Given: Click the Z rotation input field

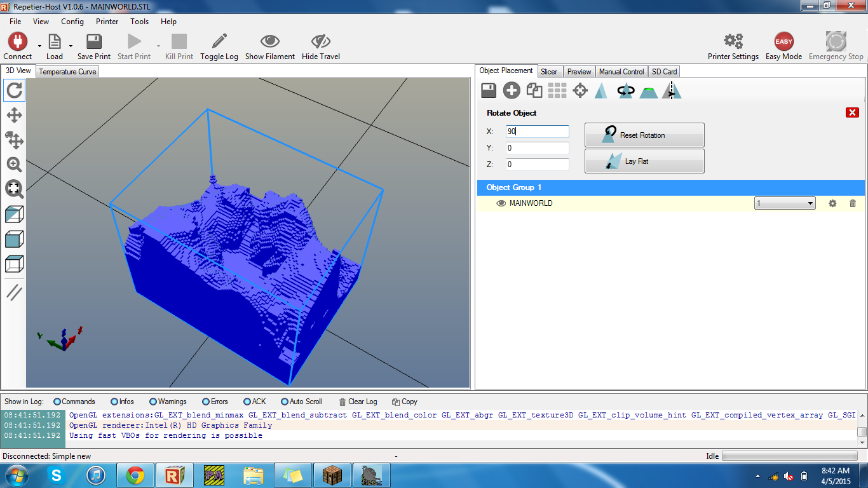Looking at the screenshot, I should [538, 165].
